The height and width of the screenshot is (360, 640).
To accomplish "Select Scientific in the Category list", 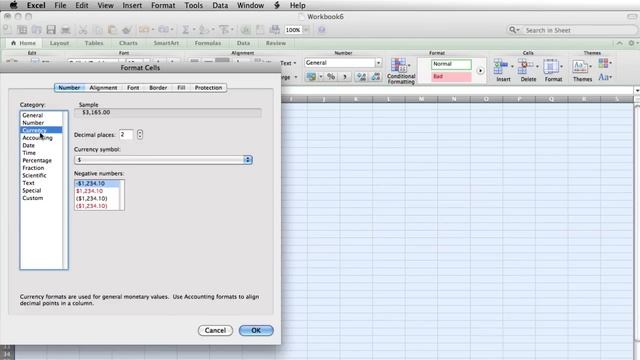I will click(x=41, y=175).
